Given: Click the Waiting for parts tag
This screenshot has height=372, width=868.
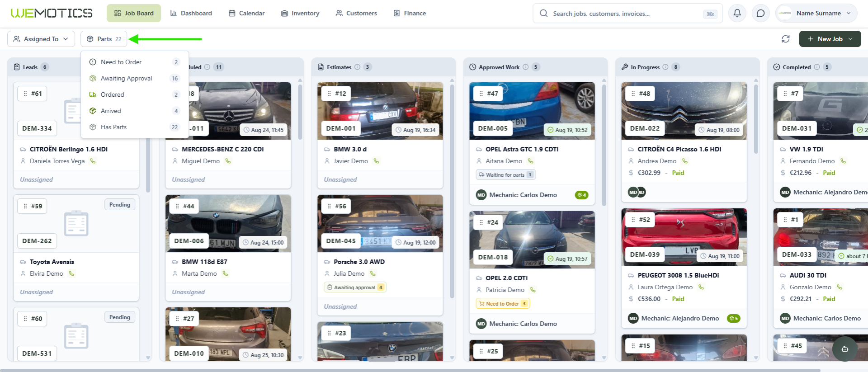Looking at the screenshot, I should (506, 174).
